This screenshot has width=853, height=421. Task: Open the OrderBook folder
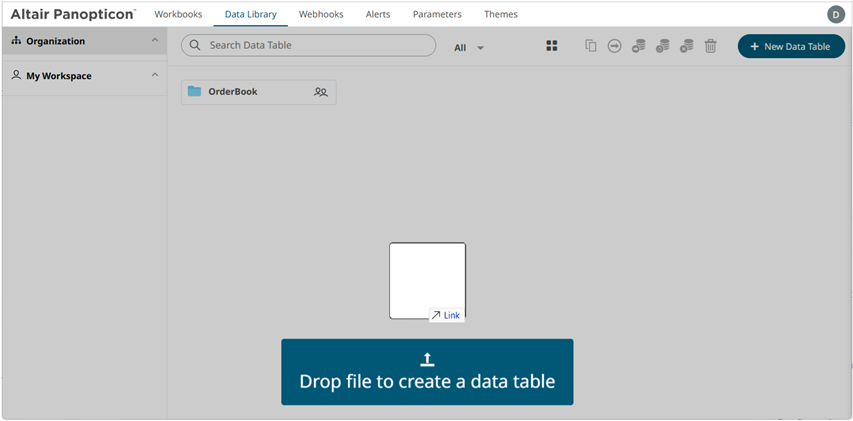click(232, 92)
